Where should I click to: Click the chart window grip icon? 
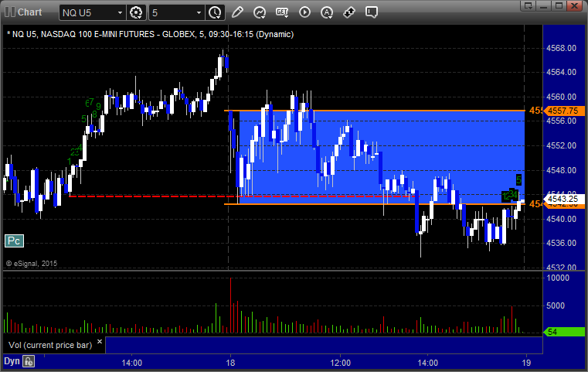[x=10, y=12]
